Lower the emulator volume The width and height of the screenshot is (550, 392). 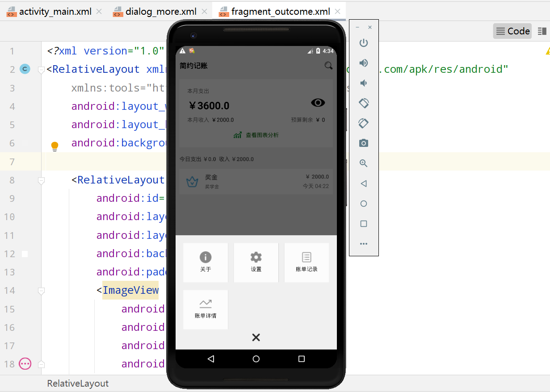364,83
